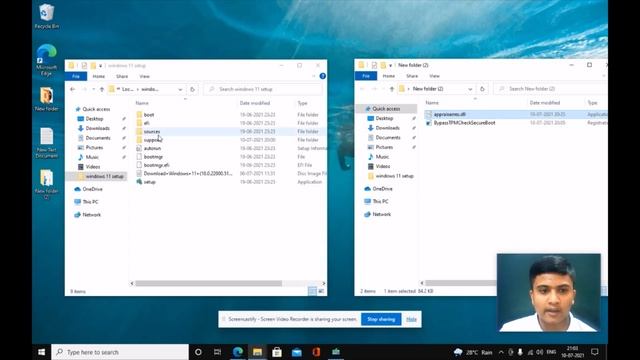Open the Windows Start menu
This screenshot has width=640, height=360.
42,352
